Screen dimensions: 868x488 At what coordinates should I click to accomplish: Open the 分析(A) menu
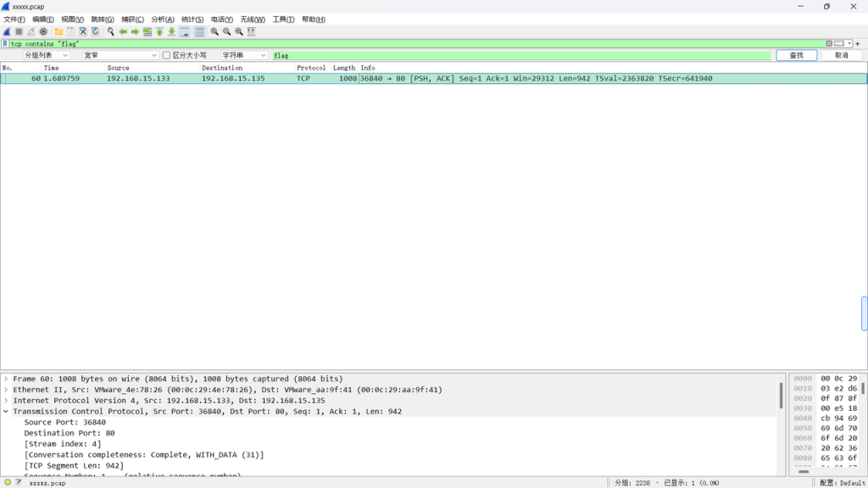pos(163,19)
